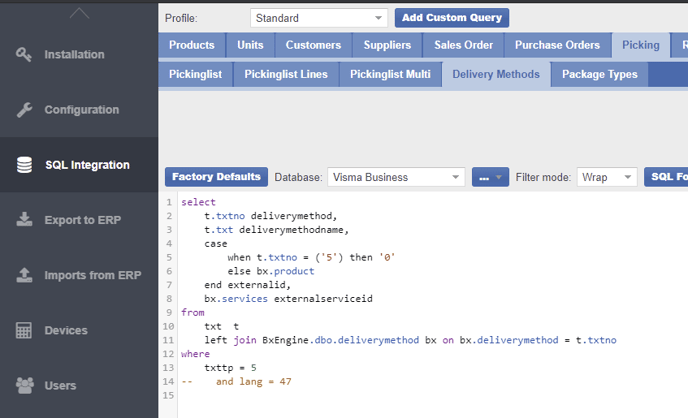Click the Imports from ERP upload icon
Viewport: 688px width, 418px height.
point(24,275)
